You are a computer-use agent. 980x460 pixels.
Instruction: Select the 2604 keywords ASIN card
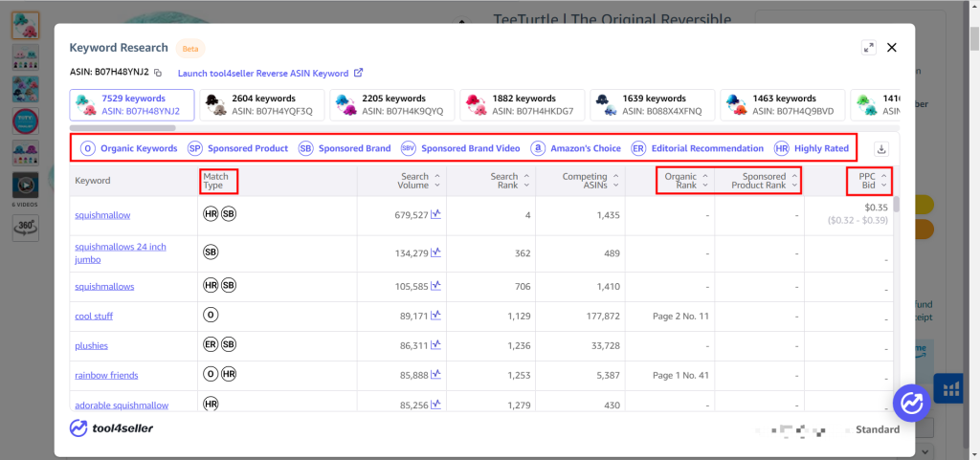pyautogui.click(x=262, y=105)
